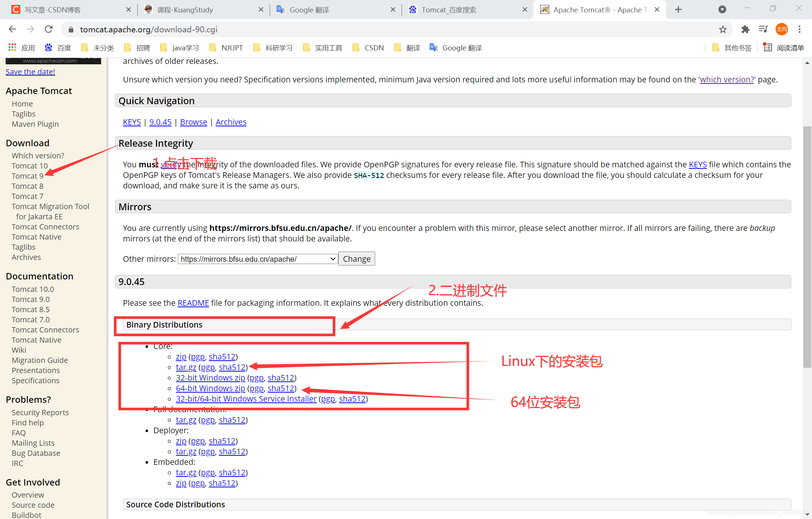Click the vertical page scrollbar thumb

click(x=807, y=247)
